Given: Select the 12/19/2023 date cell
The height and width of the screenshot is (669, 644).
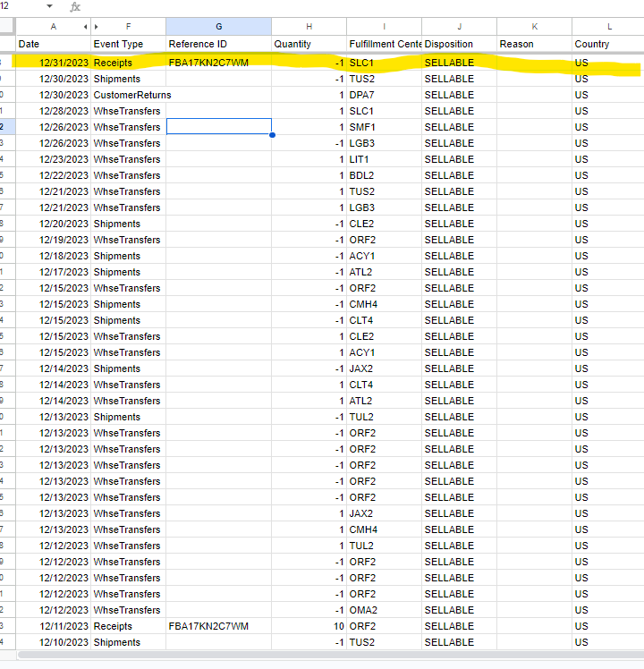Looking at the screenshot, I should (x=54, y=240).
